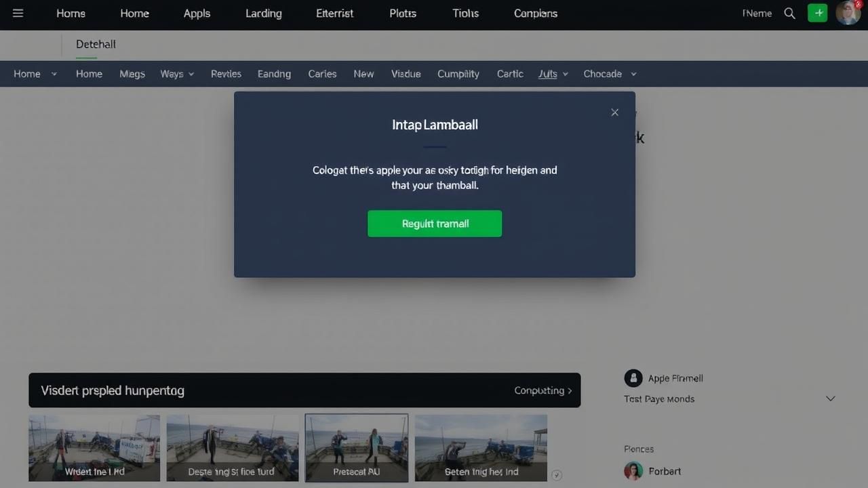Click the search magnifier icon

(789, 14)
